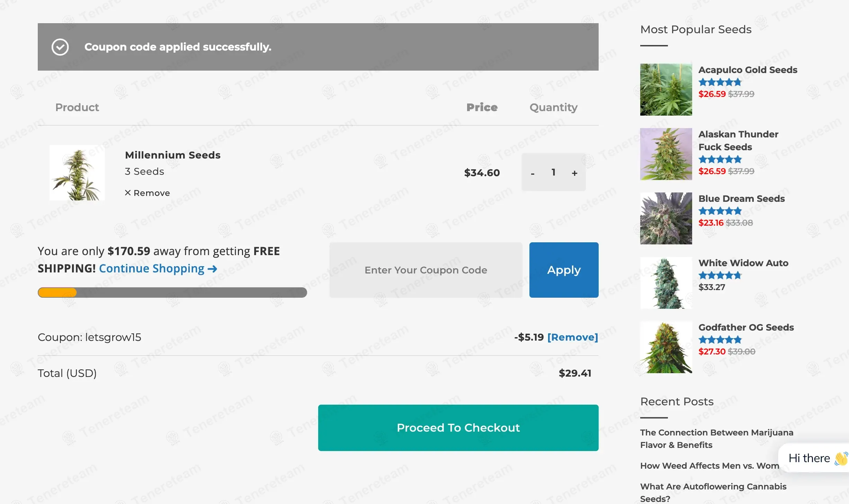849x504 pixels.
Task: Open Godfather OG Seeds thumbnail
Action: [x=666, y=347]
